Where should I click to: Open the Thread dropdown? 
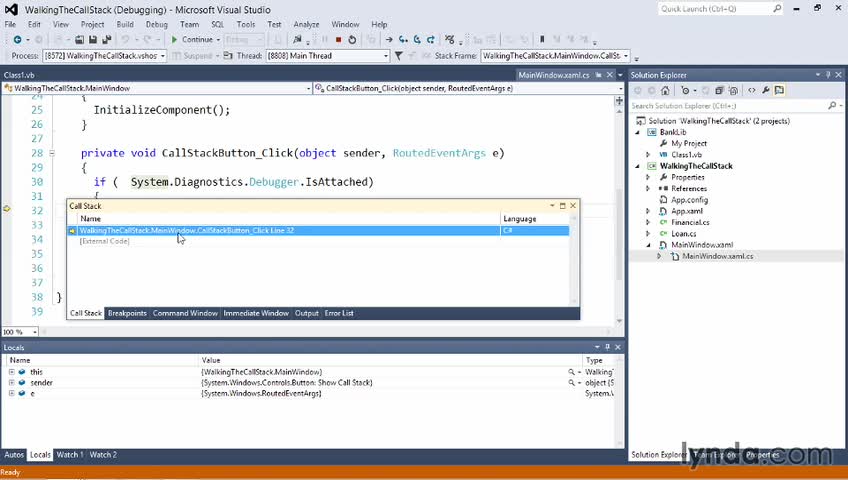(386, 56)
